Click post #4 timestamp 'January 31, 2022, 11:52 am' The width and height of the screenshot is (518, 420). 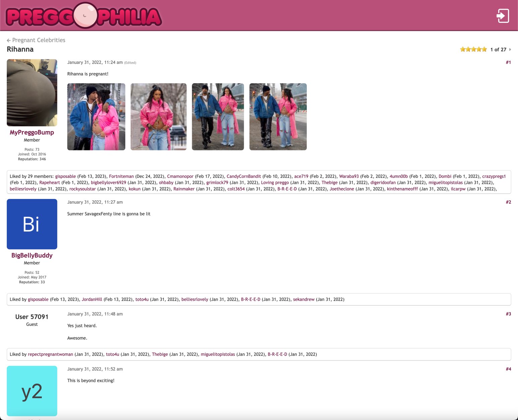click(x=95, y=369)
